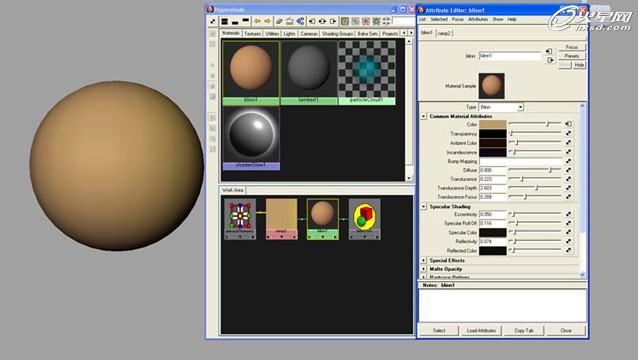
Task: Click the Load Attributes button
Action: point(481,330)
